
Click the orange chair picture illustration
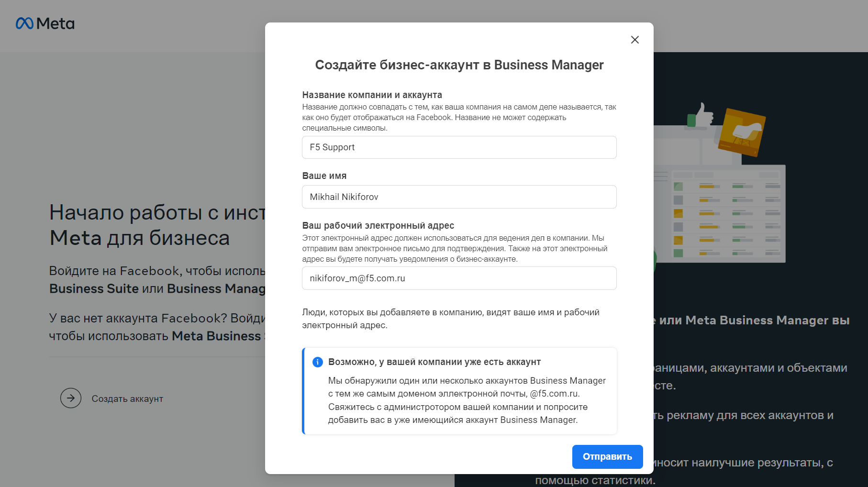point(741,132)
